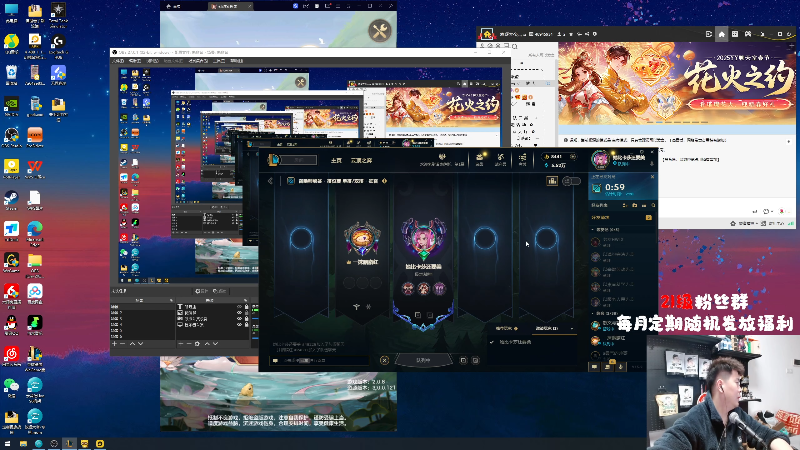Remove scene with OBS minus icon
The width and height of the screenshot is (800, 450).
(122, 343)
